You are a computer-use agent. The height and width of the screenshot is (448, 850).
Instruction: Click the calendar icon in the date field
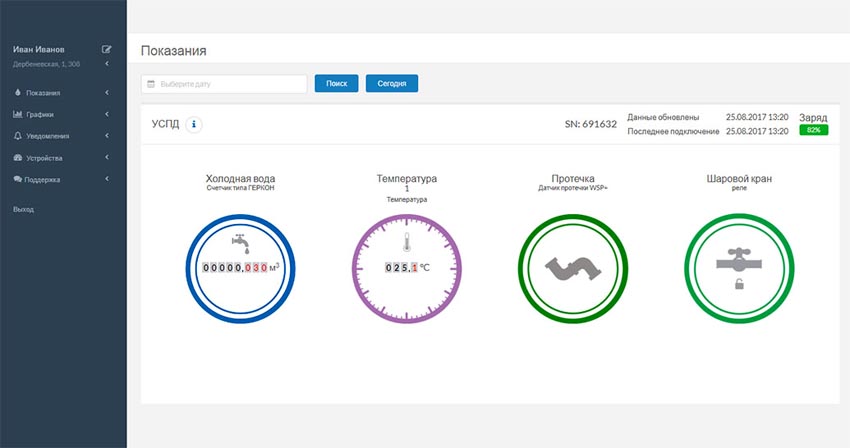click(151, 84)
